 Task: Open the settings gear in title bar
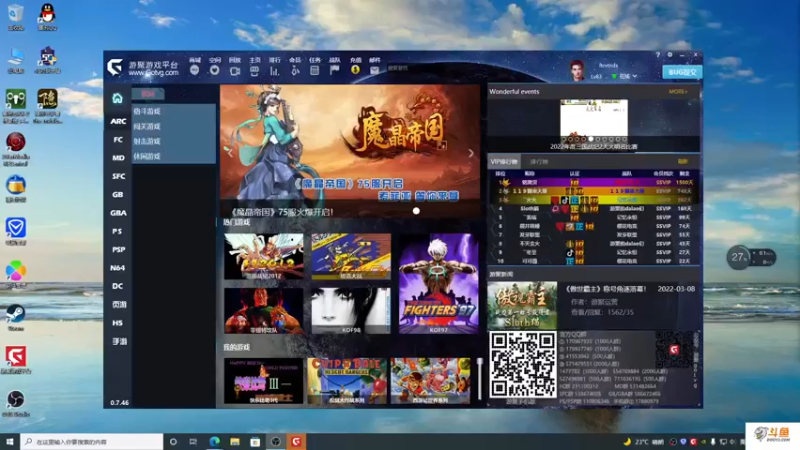pyautogui.click(x=670, y=55)
